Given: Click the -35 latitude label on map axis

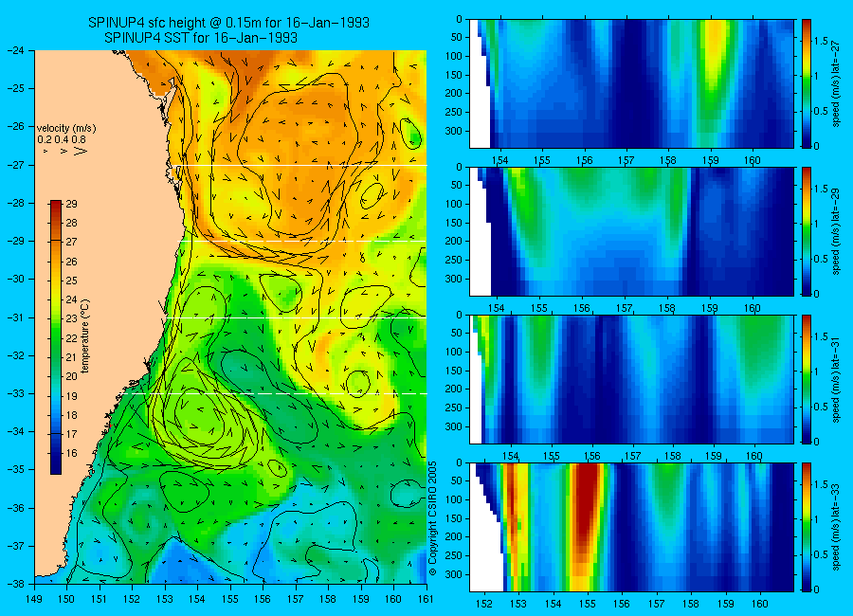Looking at the screenshot, I should click(x=16, y=470).
